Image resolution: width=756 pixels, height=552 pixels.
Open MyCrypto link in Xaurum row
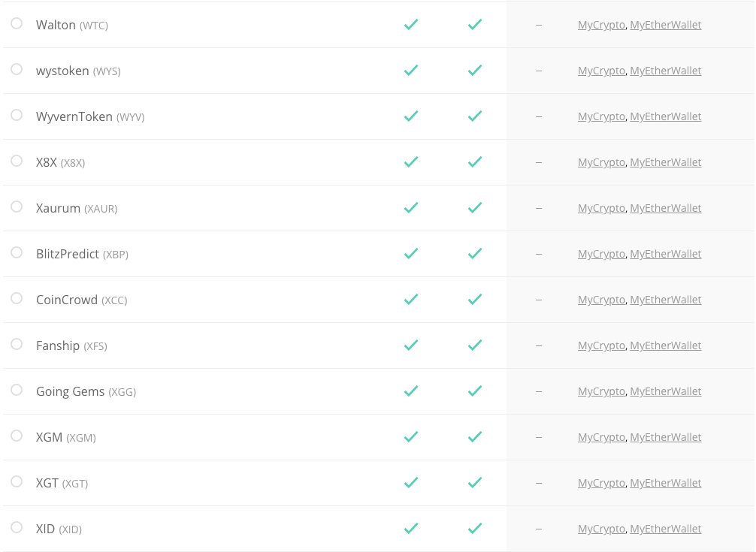coord(601,208)
